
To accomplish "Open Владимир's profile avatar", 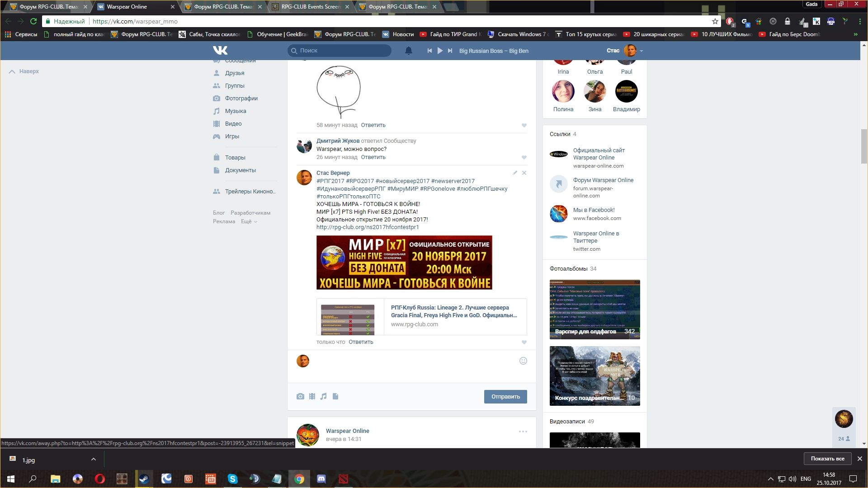I will pos(627,92).
